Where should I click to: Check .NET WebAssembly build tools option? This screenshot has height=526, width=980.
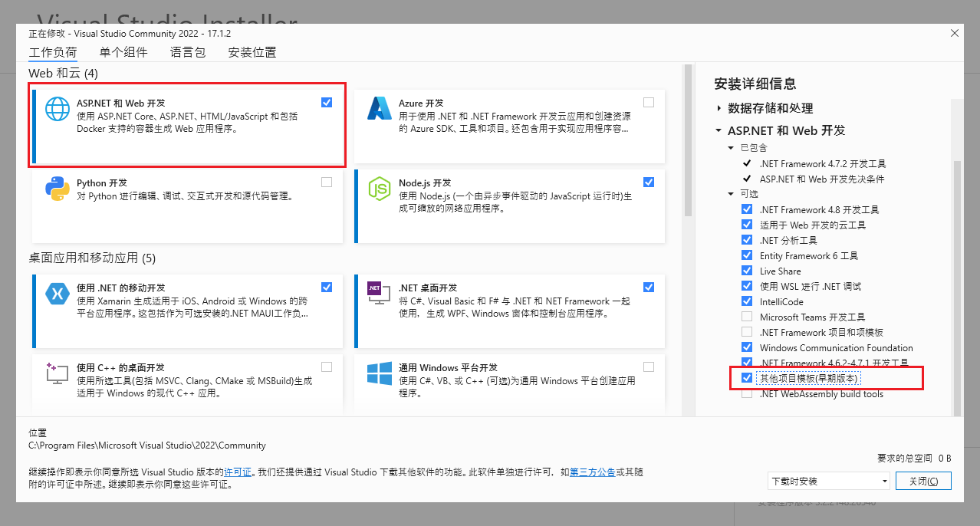point(747,393)
